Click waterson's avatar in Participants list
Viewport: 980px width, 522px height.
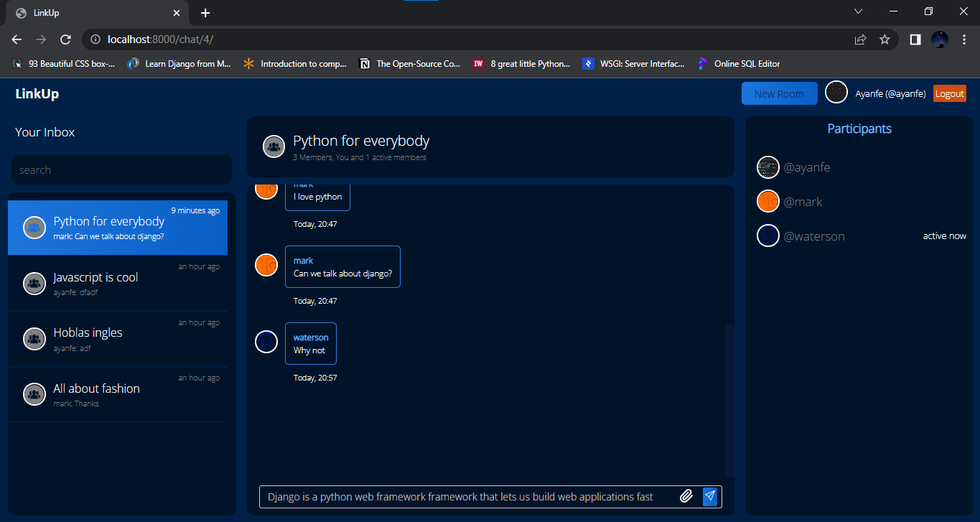pyautogui.click(x=768, y=236)
